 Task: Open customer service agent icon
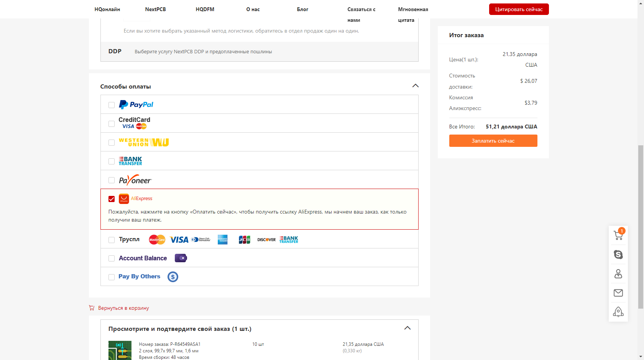click(x=618, y=274)
